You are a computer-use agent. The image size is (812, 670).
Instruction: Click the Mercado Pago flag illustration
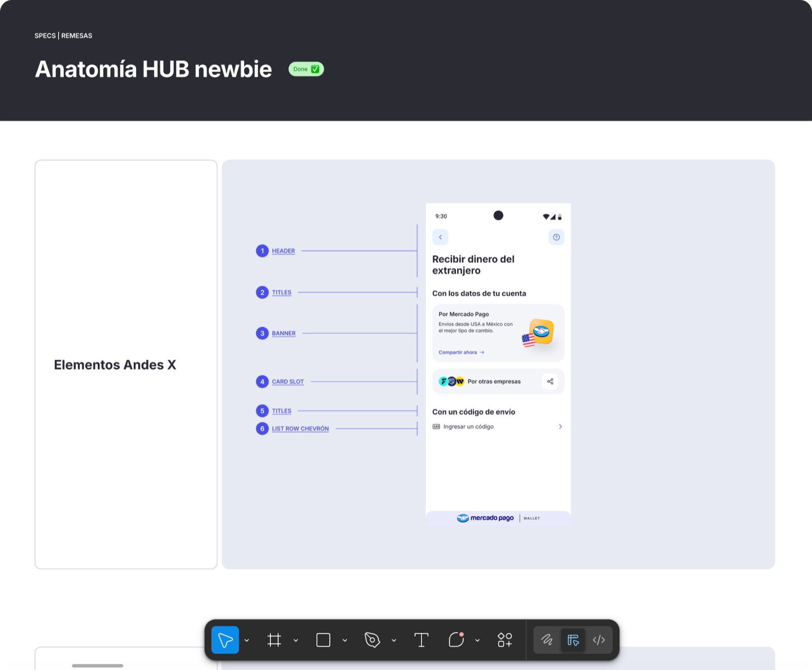point(537,333)
